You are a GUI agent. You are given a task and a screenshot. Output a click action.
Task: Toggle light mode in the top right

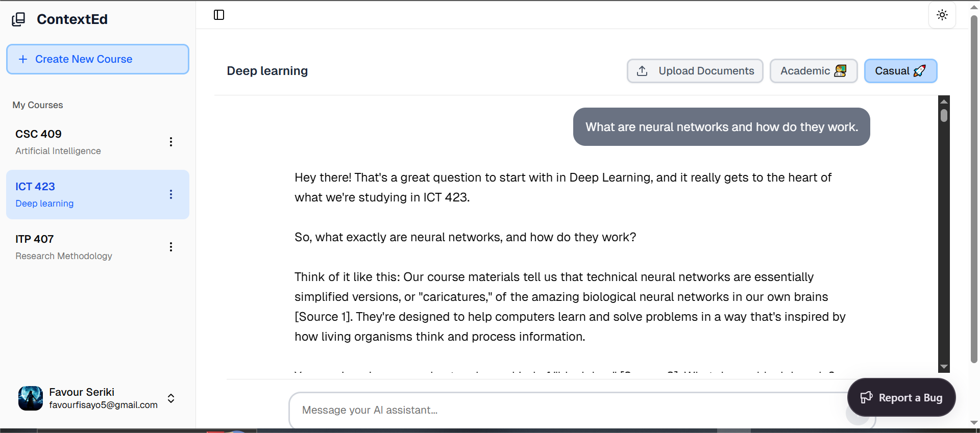pos(942,15)
